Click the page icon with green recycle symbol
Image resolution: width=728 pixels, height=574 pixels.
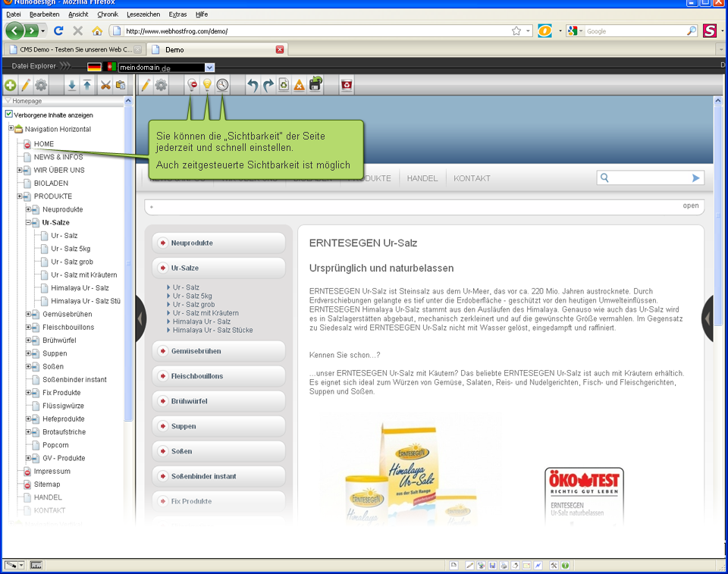[x=284, y=85]
